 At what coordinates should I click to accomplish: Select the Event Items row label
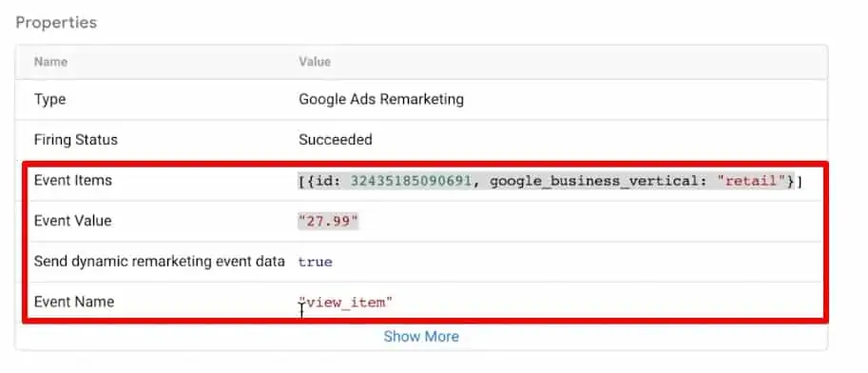click(72, 180)
